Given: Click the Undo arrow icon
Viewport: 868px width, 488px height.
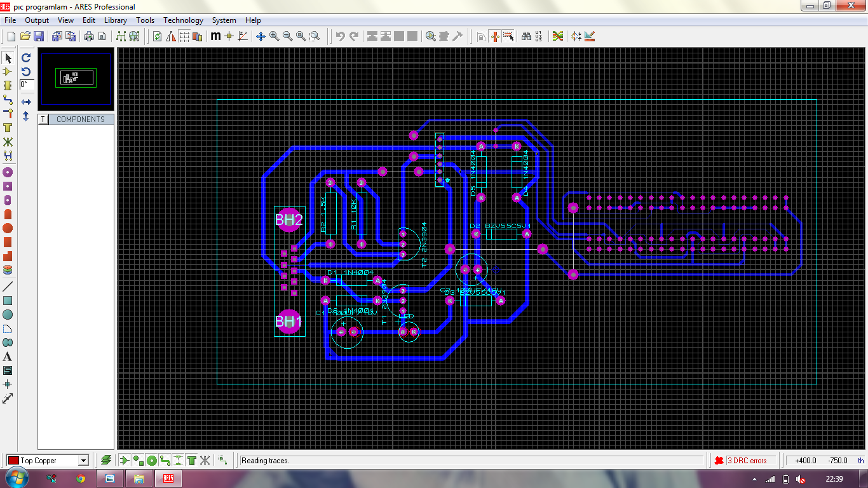Looking at the screenshot, I should point(341,36).
